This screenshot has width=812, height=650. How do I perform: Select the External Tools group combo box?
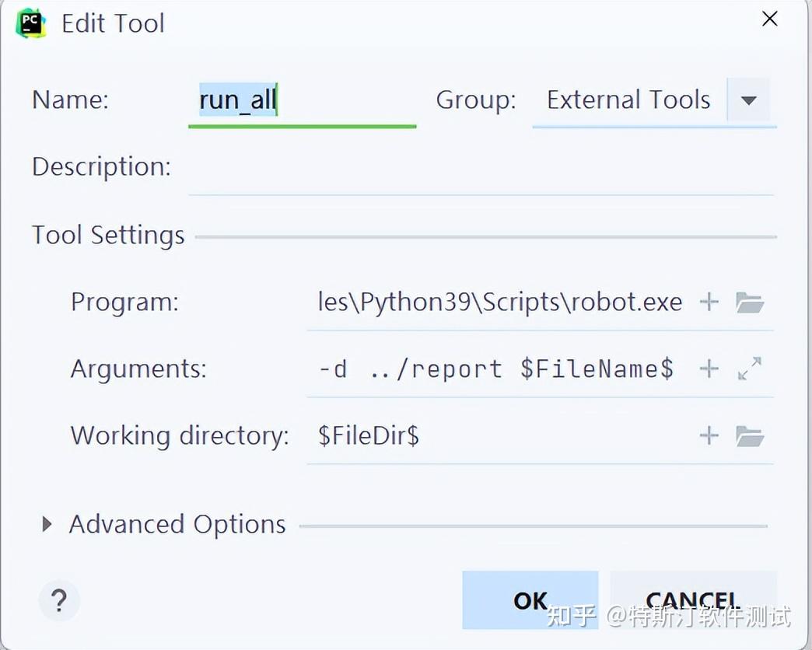coord(628,100)
